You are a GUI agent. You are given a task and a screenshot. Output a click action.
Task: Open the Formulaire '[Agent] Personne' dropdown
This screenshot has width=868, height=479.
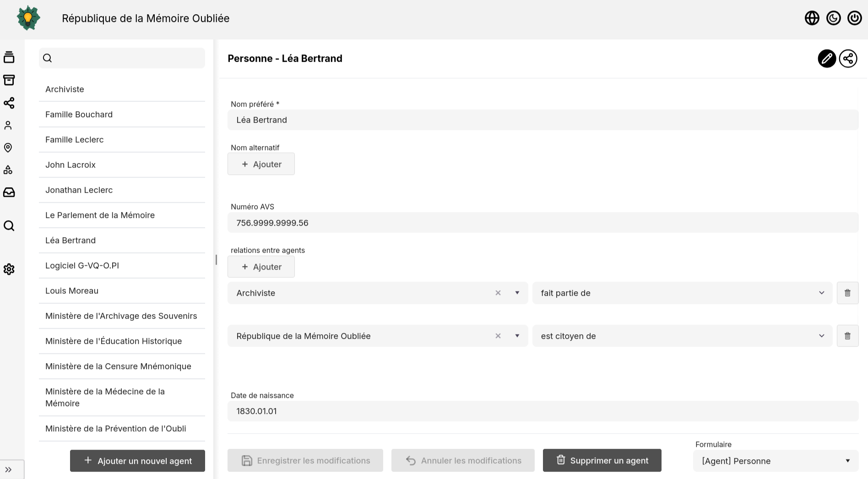775,461
